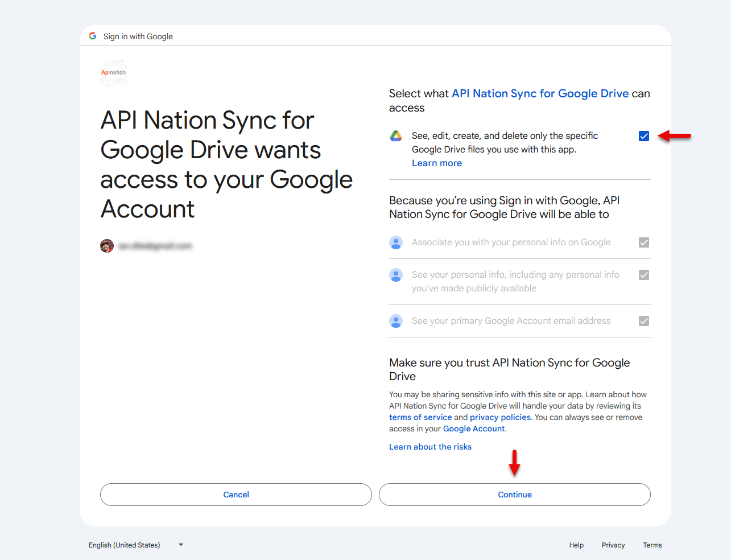
Task: Open the Help link in footer
Action: (576, 545)
